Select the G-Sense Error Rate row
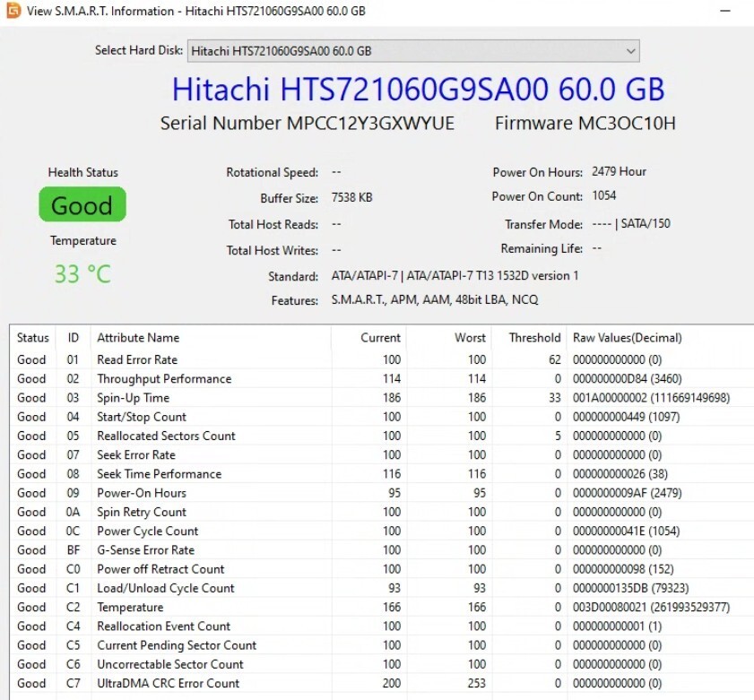Image resolution: width=754 pixels, height=700 pixels. 382,550
